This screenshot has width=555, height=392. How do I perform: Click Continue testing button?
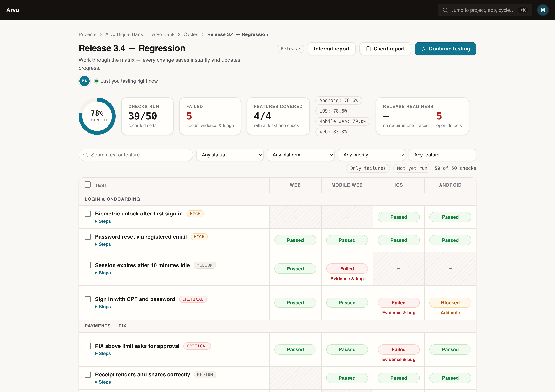point(445,49)
